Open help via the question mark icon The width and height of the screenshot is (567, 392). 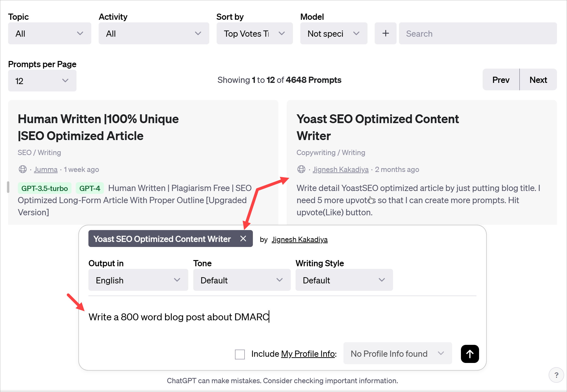pyautogui.click(x=557, y=375)
